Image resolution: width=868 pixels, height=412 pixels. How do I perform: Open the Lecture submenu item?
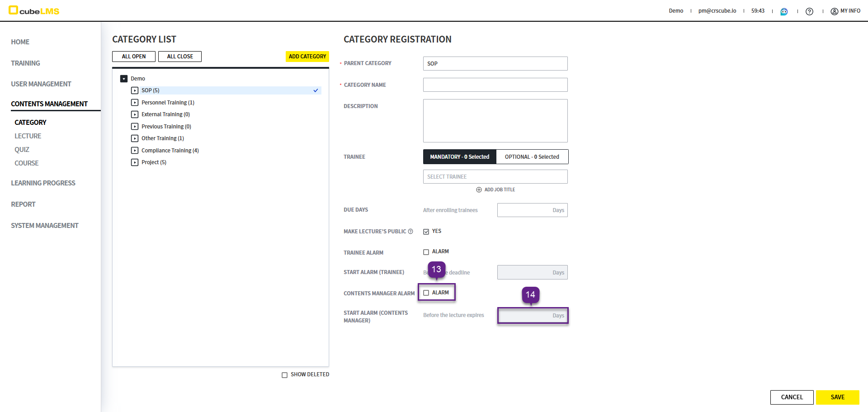pyautogui.click(x=28, y=136)
